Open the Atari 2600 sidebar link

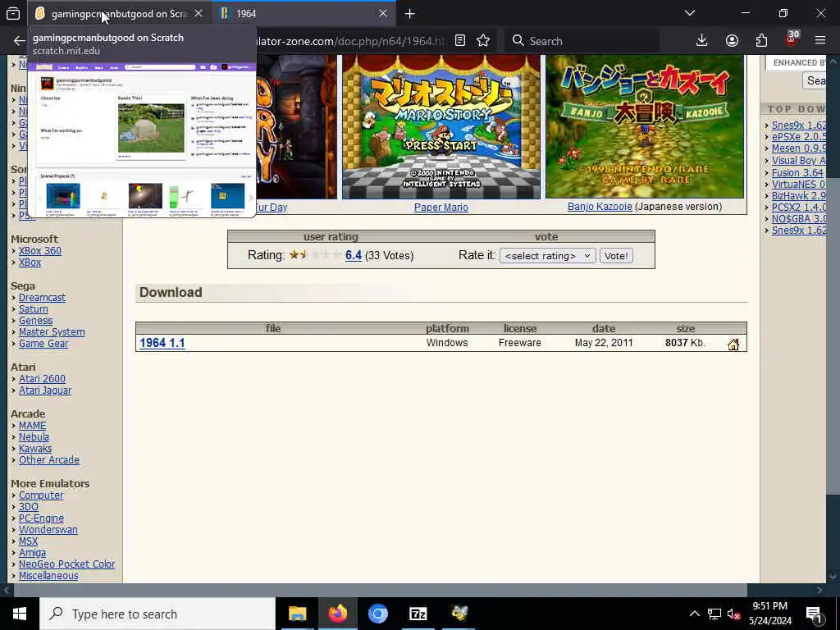(42, 379)
